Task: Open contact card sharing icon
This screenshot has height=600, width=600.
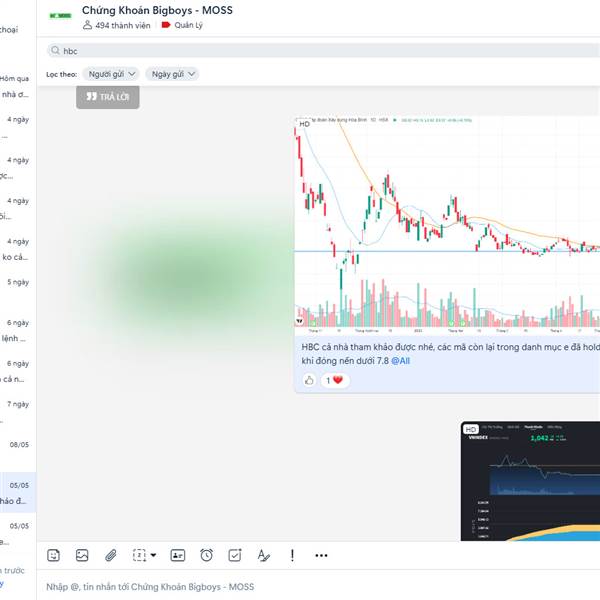Action: click(178, 555)
